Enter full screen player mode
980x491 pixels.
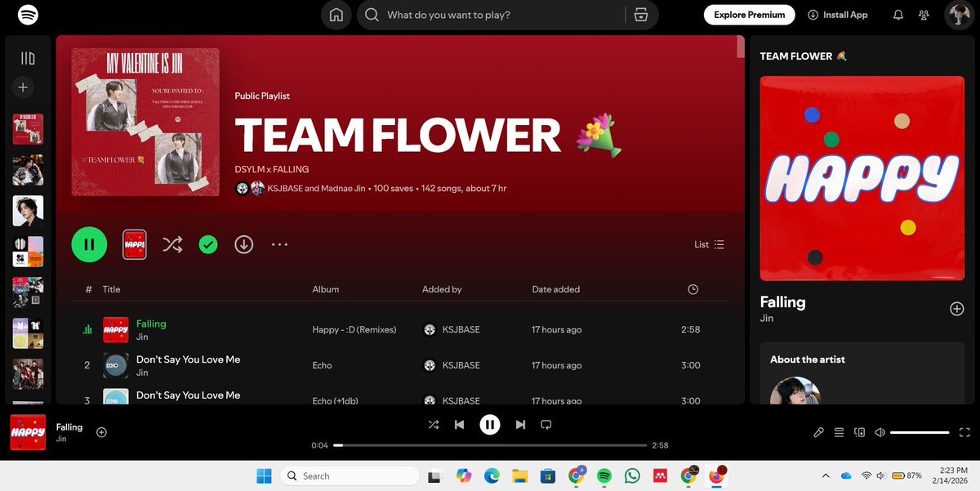[964, 432]
